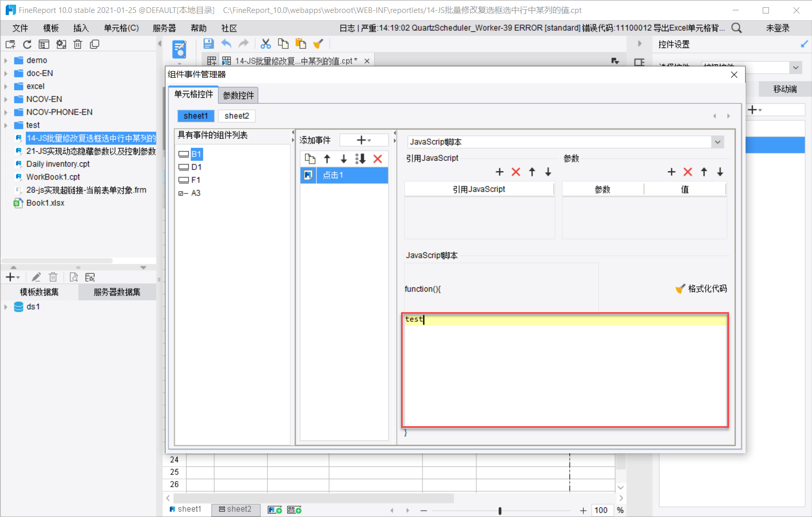Screen dimensions: 812x517
Task: Click the 格式化代码 button
Action: click(x=701, y=289)
